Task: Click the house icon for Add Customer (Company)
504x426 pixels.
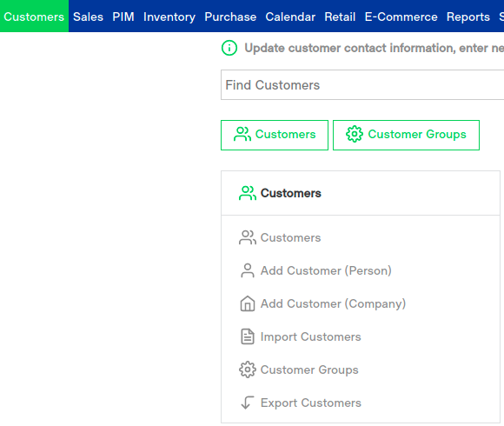Action: [248, 303]
